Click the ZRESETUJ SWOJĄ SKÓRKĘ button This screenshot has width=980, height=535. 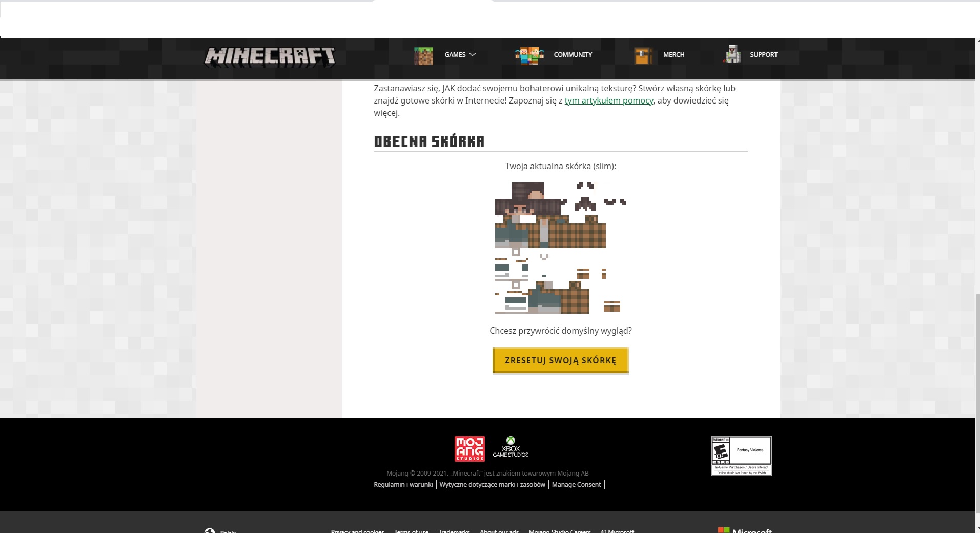(560, 360)
